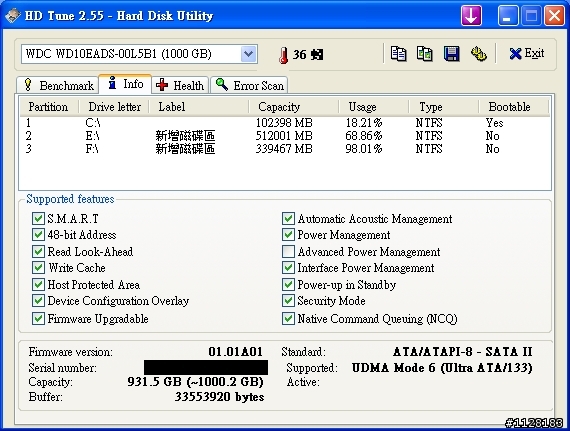Toggle the S.M.A.R.T checkbox
This screenshot has height=431, width=570.
(x=38, y=218)
